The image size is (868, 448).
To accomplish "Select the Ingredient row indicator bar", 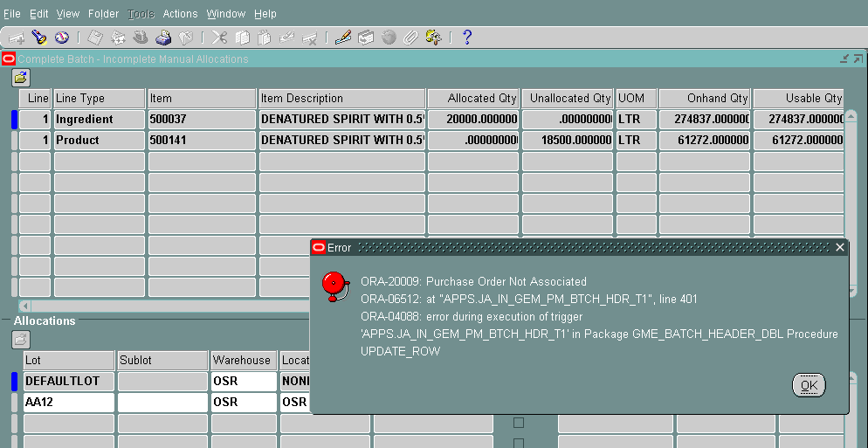I will pyautogui.click(x=14, y=120).
